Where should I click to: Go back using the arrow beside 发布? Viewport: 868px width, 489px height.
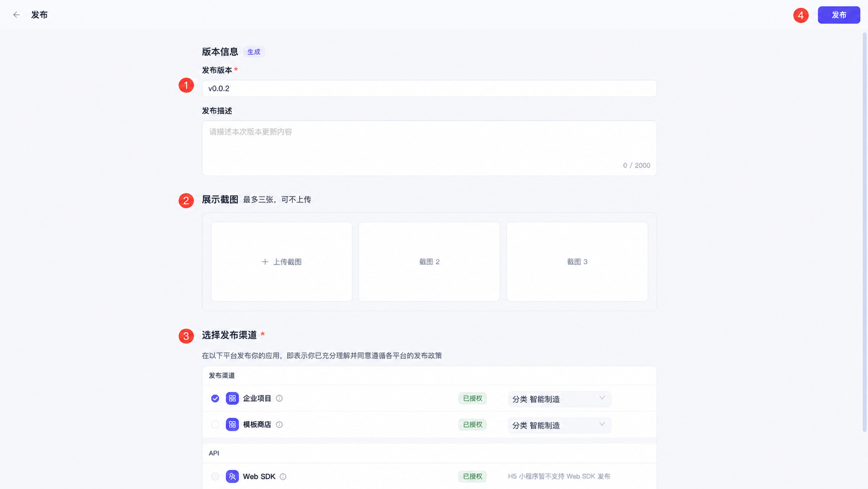(x=17, y=15)
